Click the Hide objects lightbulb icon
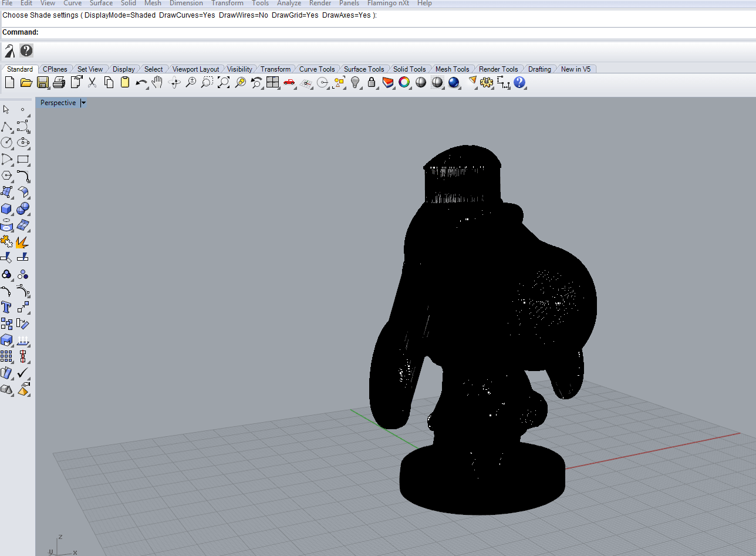Image resolution: width=756 pixels, height=556 pixels. [355, 83]
